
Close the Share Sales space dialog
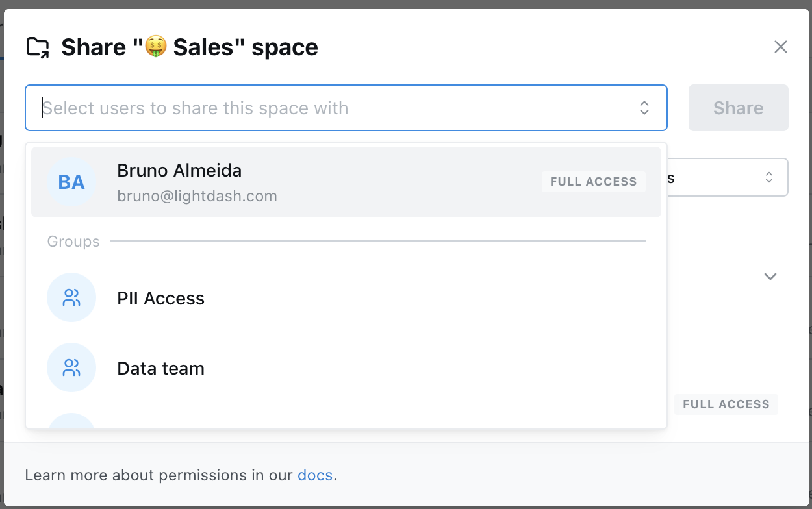780,47
